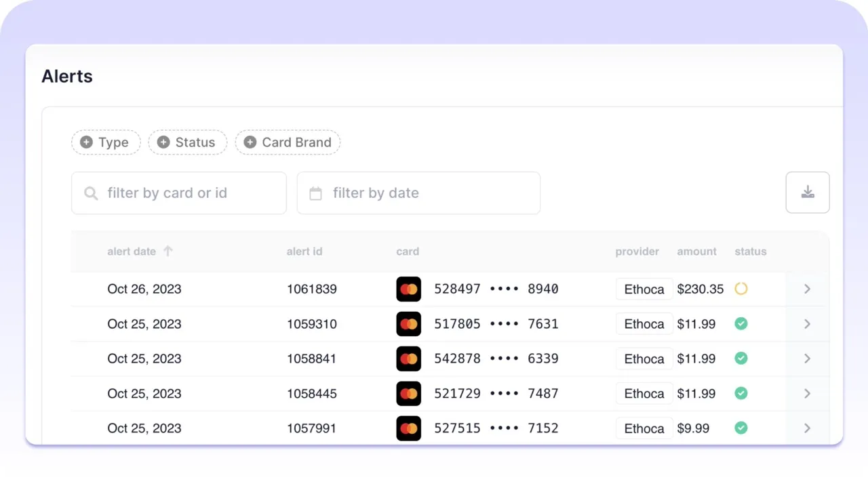Click the Mastercard icon for card ending 6339

click(x=408, y=359)
